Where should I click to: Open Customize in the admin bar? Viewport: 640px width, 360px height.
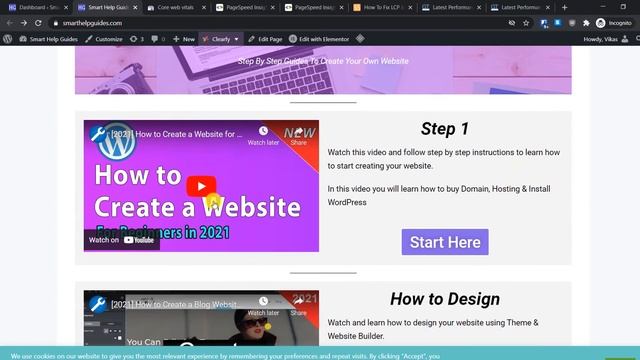click(104, 39)
